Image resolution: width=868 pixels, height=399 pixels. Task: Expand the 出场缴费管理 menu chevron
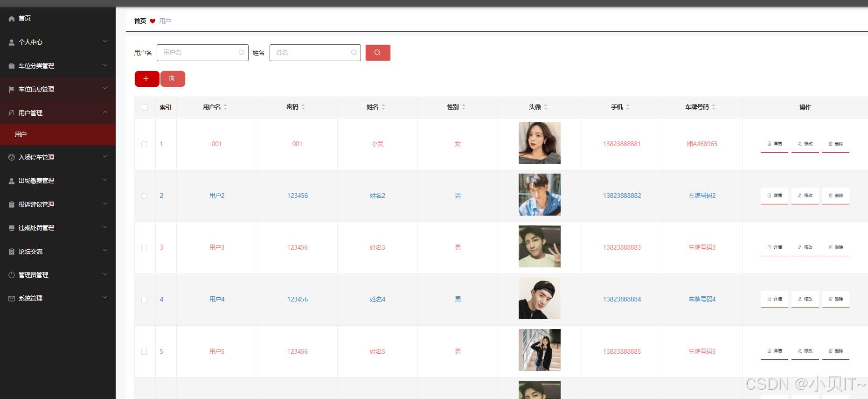pyautogui.click(x=105, y=180)
